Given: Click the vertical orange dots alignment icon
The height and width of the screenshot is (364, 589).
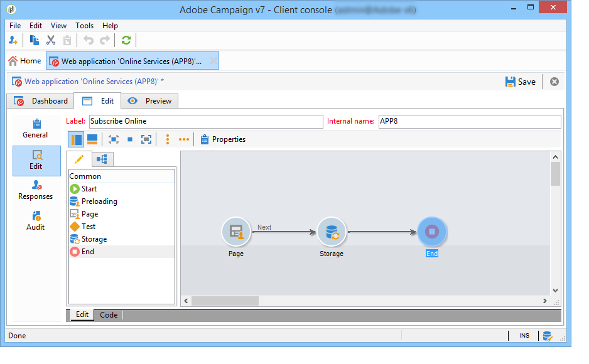Looking at the screenshot, I should (x=168, y=139).
